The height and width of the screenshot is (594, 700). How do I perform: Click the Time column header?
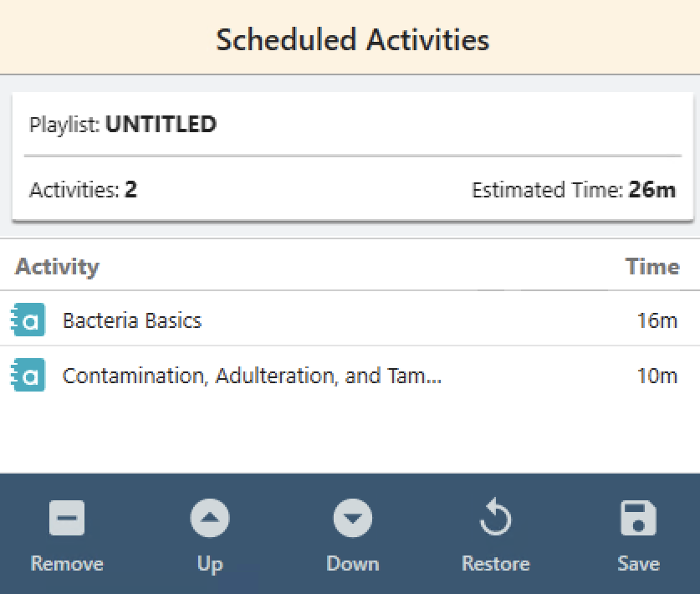[652, 266]
